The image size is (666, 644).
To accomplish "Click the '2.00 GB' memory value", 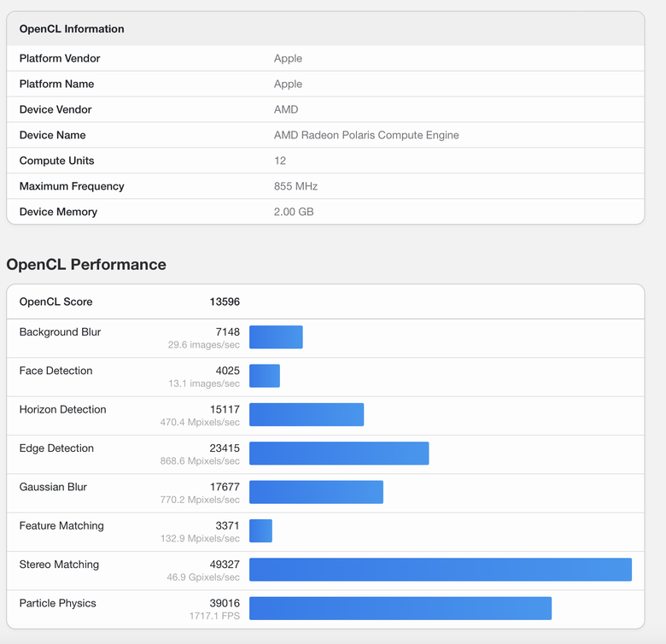I will tap(294, 212).
